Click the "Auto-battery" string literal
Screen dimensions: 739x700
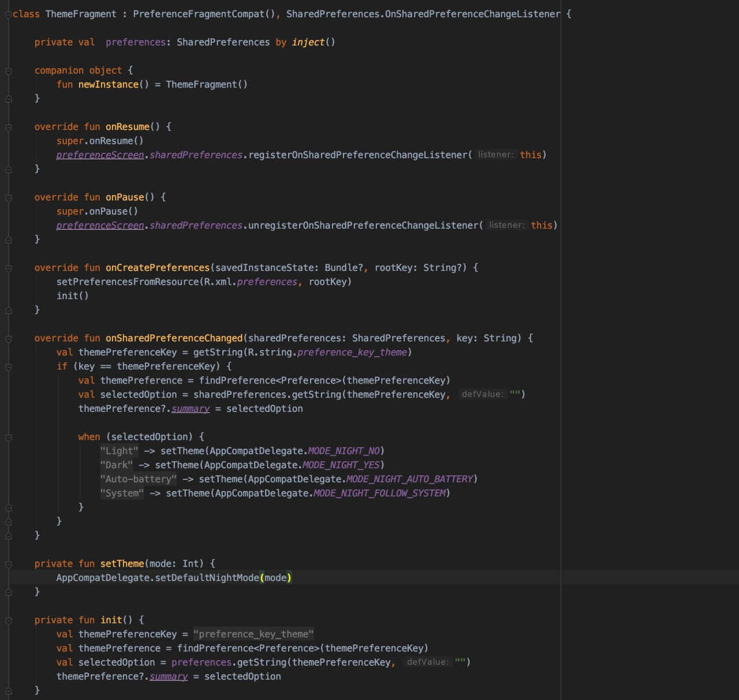[x=139, y=479]
